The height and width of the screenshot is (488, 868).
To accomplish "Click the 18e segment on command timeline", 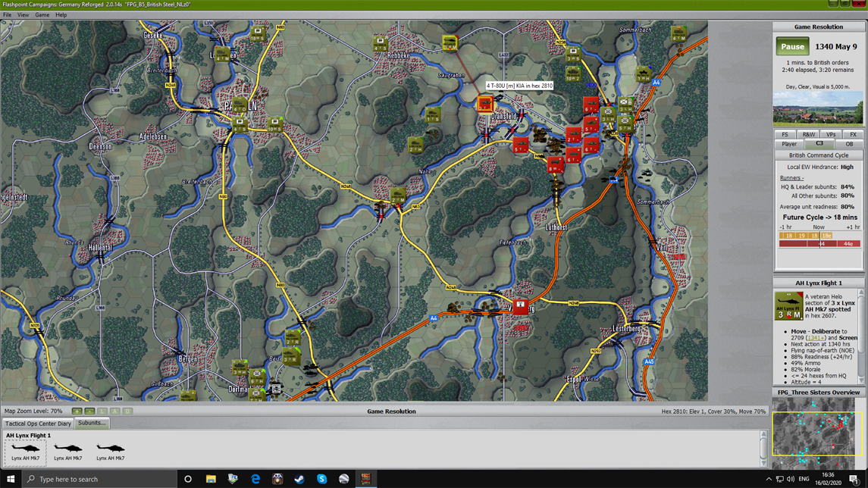I will (x=826, y=236).
